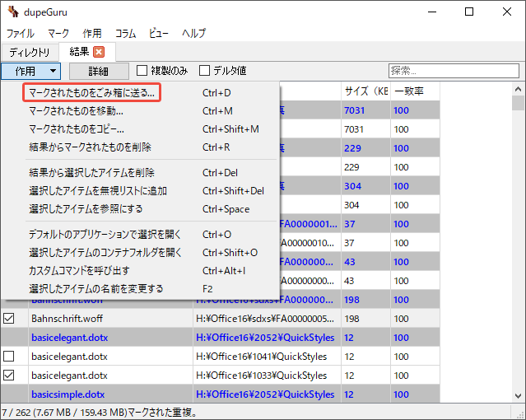Click scrollbar down arrow
The width and height of the screenshot is (526, 420).
[x=519, y=396]
